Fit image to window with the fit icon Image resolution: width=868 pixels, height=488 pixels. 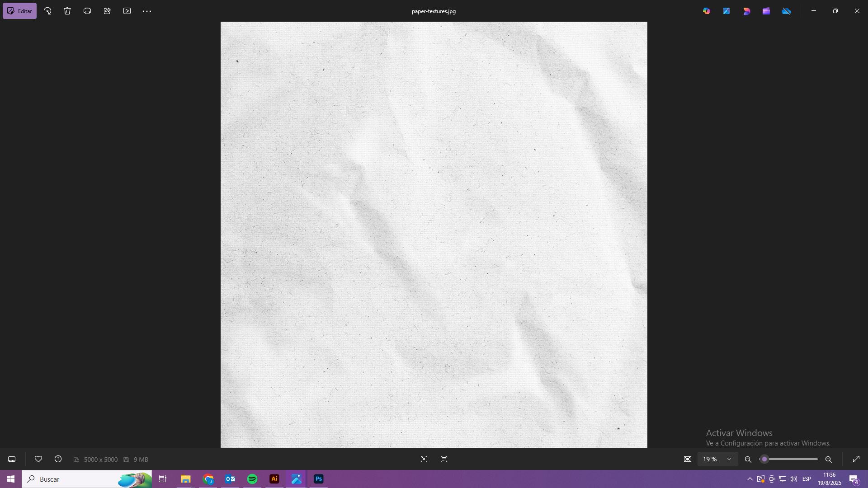(688, 459)
